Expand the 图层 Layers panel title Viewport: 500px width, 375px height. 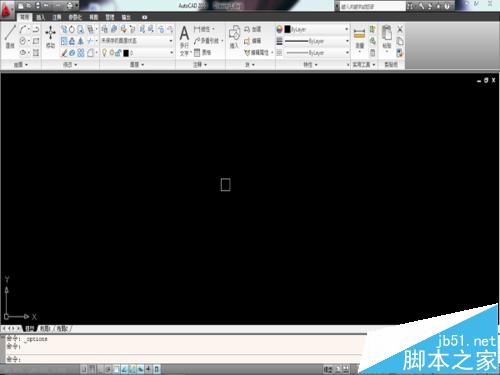pyautogui.click(x=137, y=65)
